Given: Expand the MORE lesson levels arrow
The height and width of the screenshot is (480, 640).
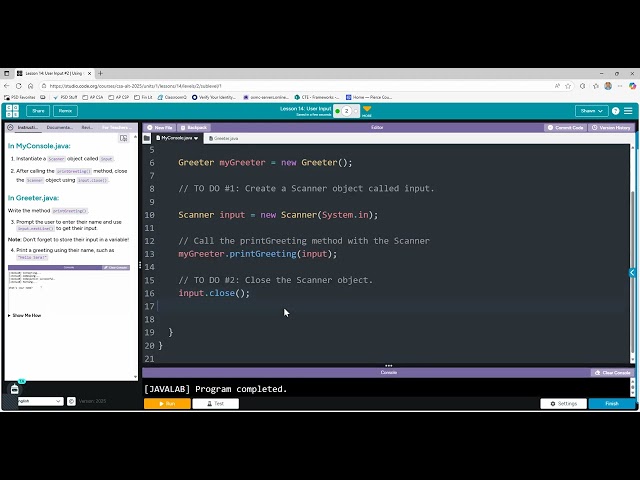Looking at the screenshot, I should tap(367, 111).
